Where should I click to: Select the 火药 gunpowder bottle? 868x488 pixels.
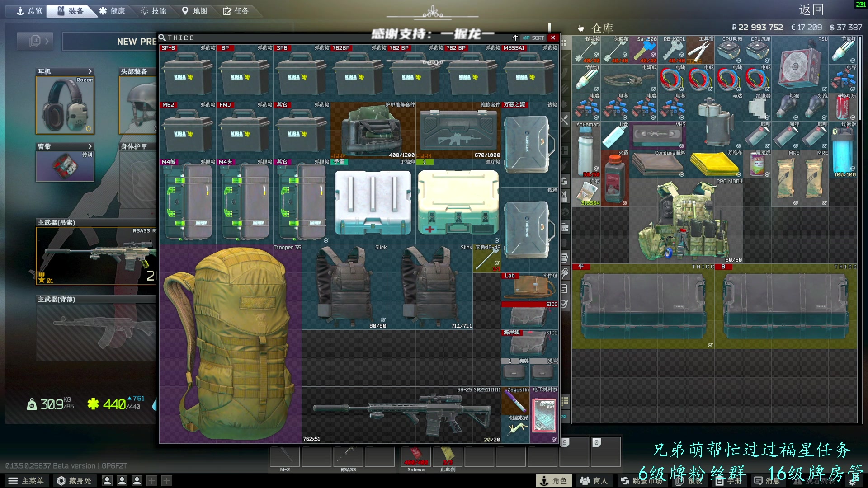point(615,178)
